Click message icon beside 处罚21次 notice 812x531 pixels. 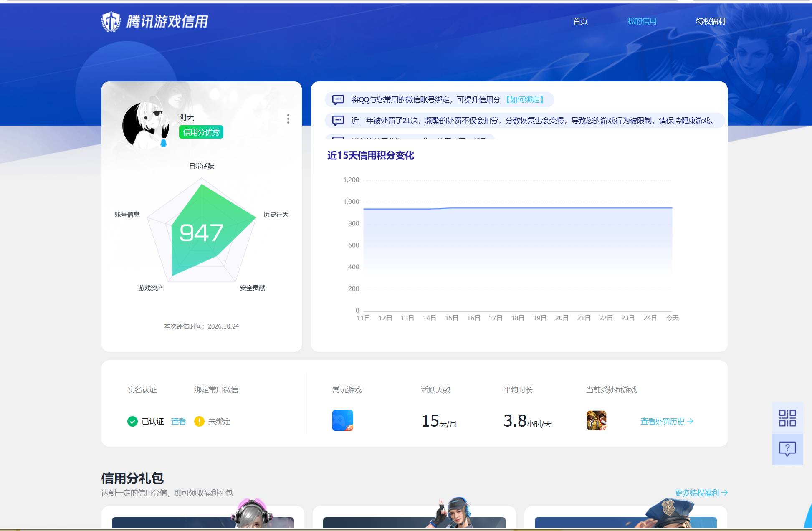(338, 121)
